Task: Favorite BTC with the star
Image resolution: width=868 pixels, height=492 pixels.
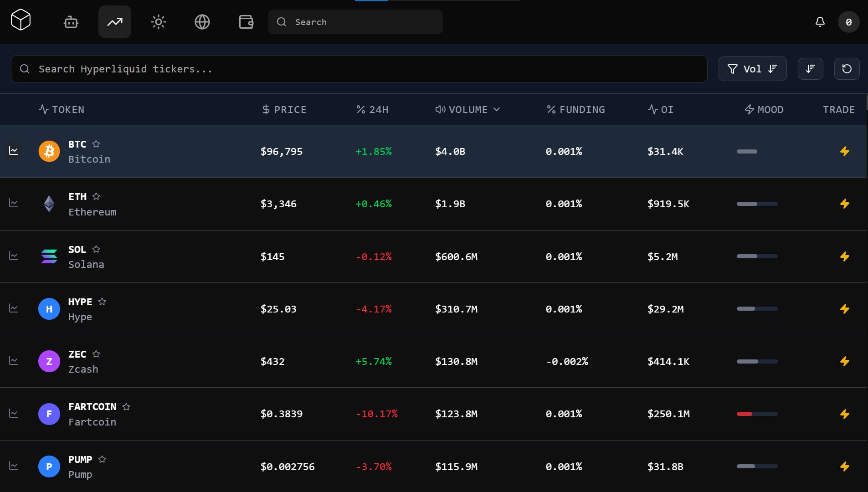Action: pos(96,144)
